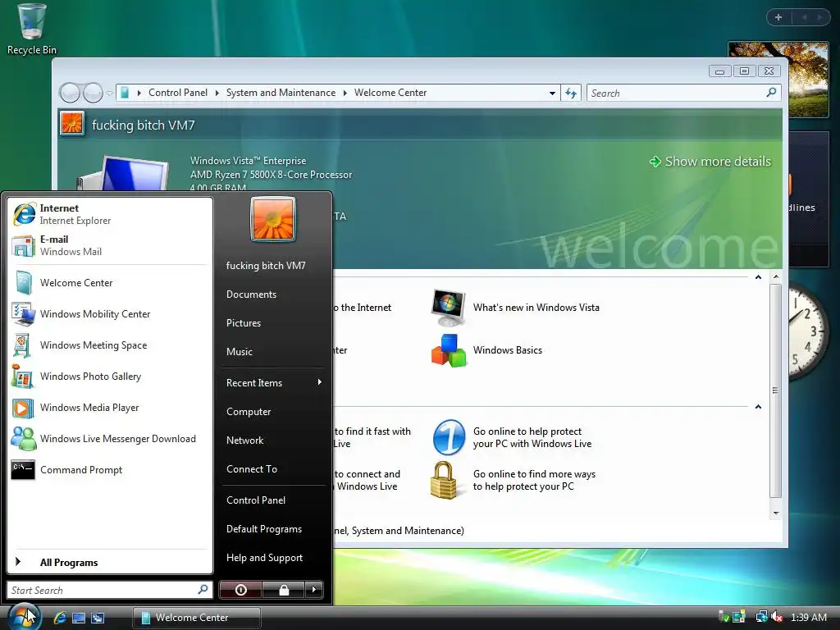
Task: Click Show Desktop quick launch icon
Action: 79,618
